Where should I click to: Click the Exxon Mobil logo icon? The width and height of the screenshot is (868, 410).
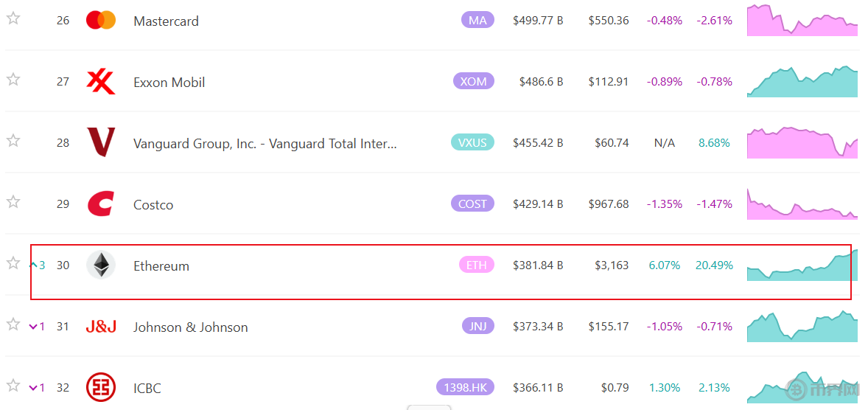pos(101,82)
